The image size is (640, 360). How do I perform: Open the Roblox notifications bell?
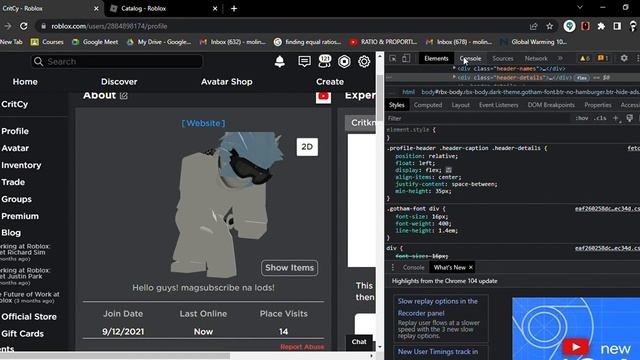pyautogui.click(x=280, y=61)
